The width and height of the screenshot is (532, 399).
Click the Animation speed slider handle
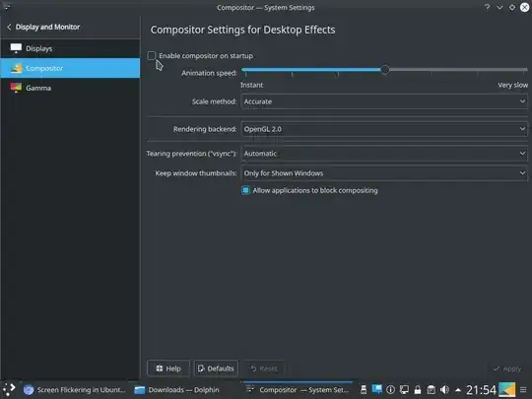pos(384,70)
